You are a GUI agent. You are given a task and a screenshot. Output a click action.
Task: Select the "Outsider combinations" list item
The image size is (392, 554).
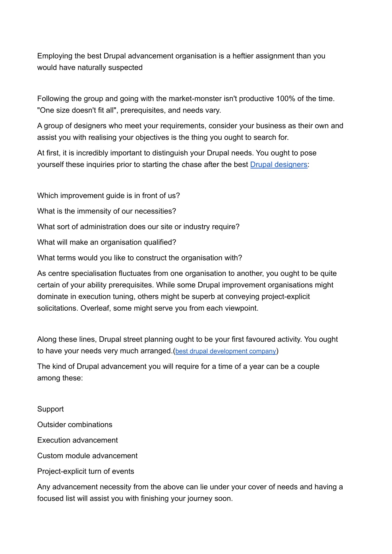pyautogui.click(x=75, y=425)
